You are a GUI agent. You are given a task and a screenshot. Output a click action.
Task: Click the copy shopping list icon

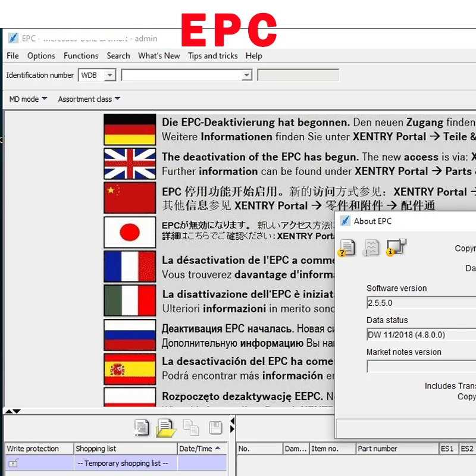pos(191,428)
